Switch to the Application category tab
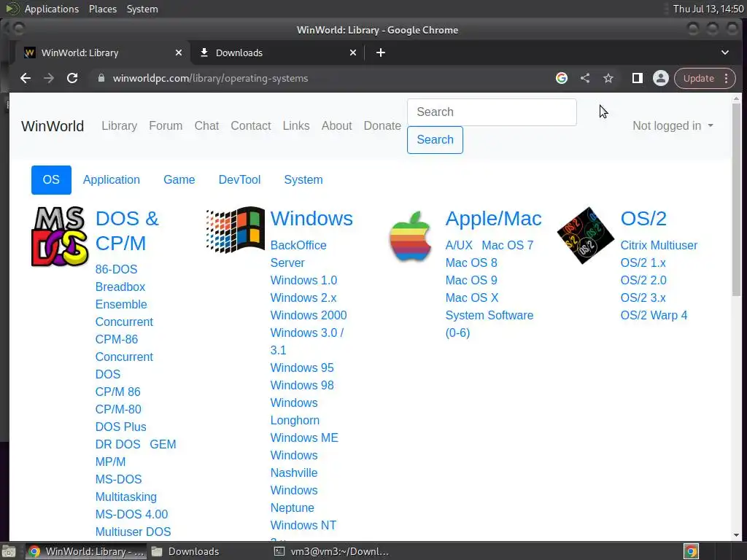 [112, 180]
